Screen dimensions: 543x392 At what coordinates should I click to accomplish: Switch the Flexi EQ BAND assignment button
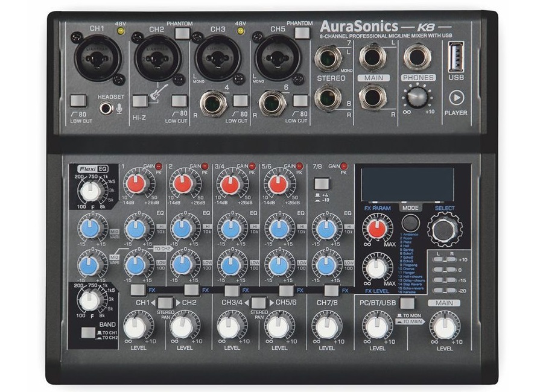tap(89, 332)
